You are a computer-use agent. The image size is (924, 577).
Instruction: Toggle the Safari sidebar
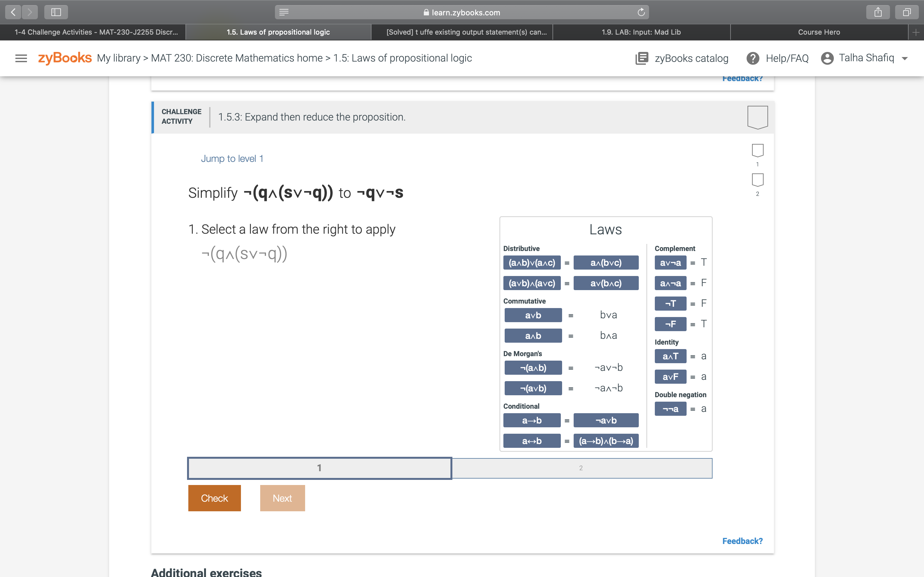(x=56, y=12)
